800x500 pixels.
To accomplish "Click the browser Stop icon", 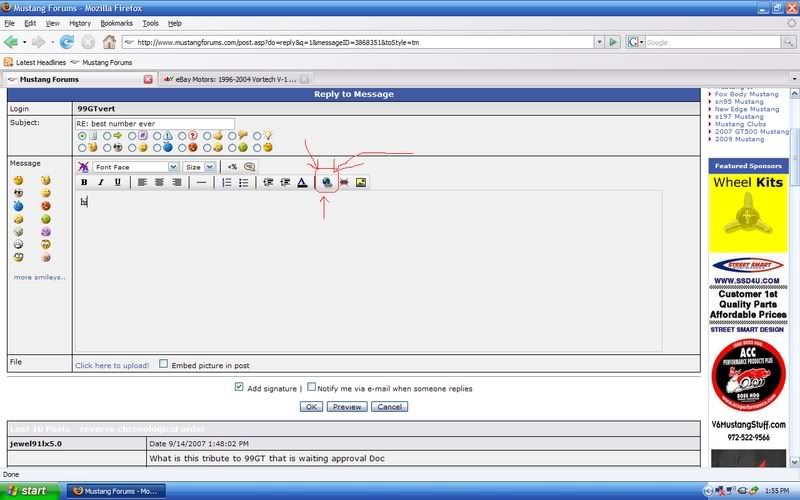I will click(88, 42).
